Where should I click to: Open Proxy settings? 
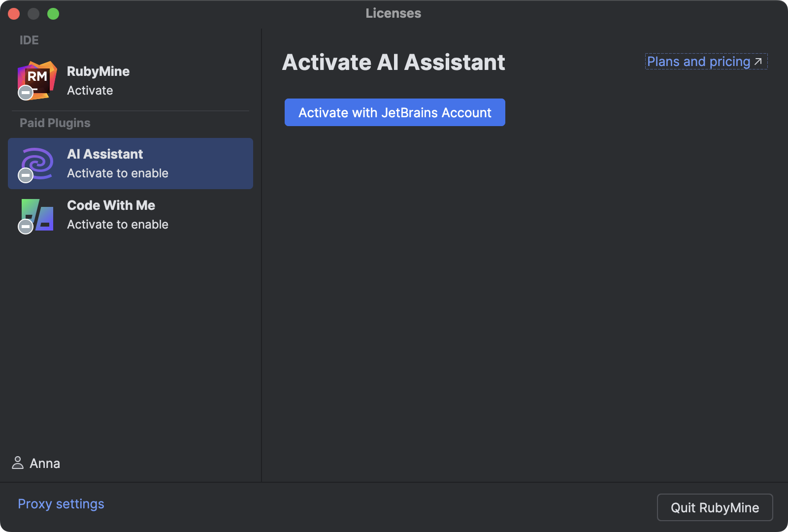pyautogui.click(x=61, y=504)
